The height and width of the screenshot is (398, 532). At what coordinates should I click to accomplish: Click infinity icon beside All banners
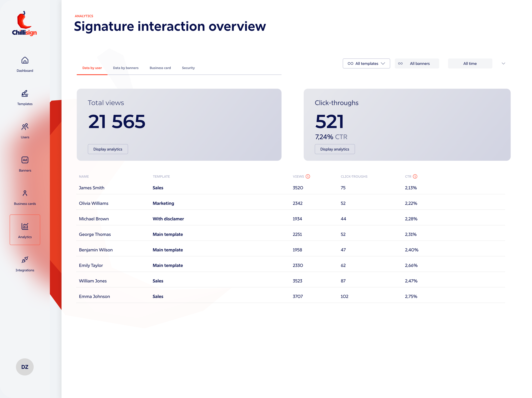click(x=400, y=63)
